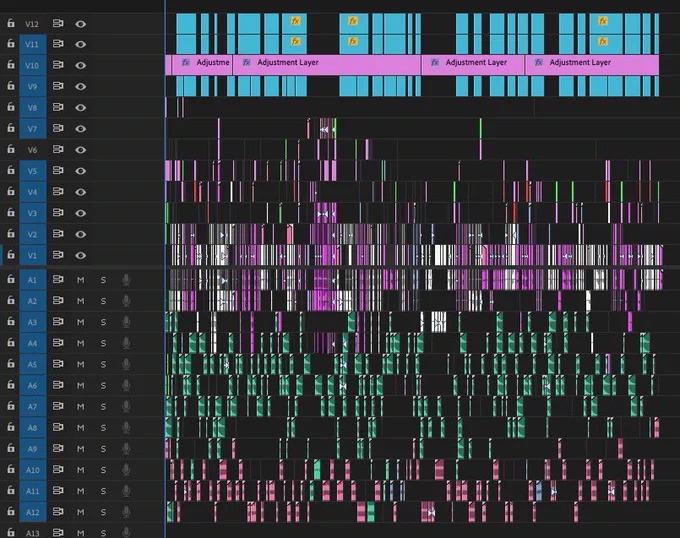Select the first truncated Adjustme clip on V10
Image resolution: width=680 pixels, height=538 pixels.
[202, 65]
